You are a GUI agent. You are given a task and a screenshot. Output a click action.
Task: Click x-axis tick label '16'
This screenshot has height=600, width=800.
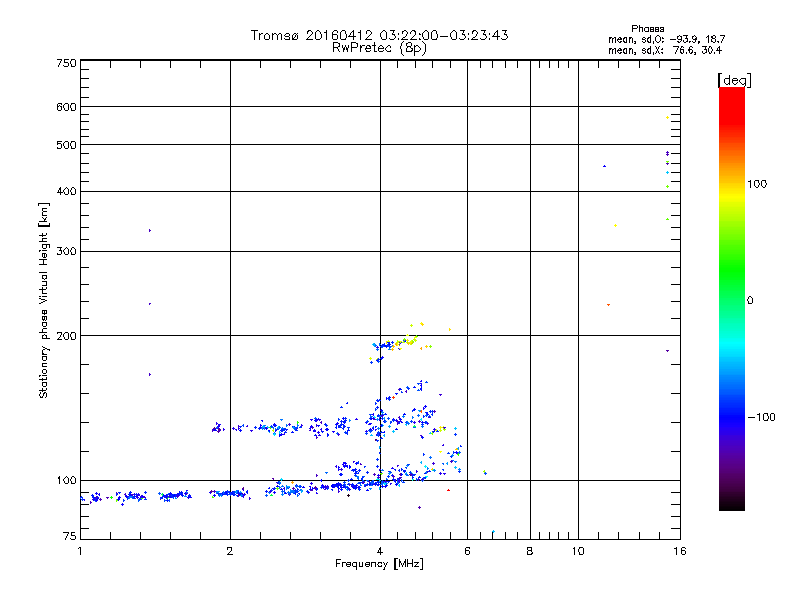[680, 551]
